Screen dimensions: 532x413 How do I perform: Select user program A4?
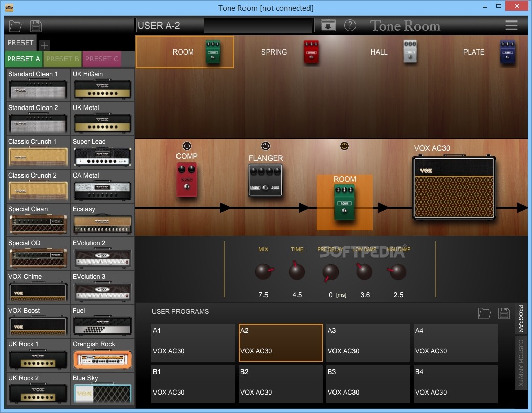[456, 343]
